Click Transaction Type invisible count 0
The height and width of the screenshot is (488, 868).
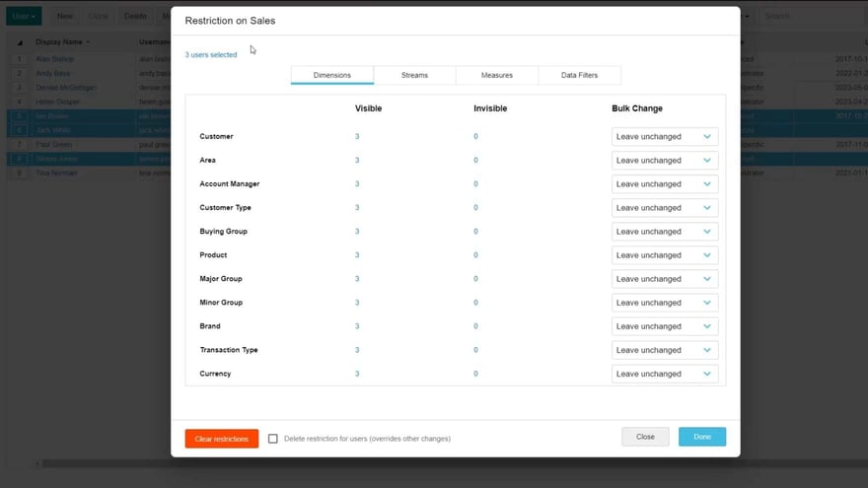tap(475, 350)
